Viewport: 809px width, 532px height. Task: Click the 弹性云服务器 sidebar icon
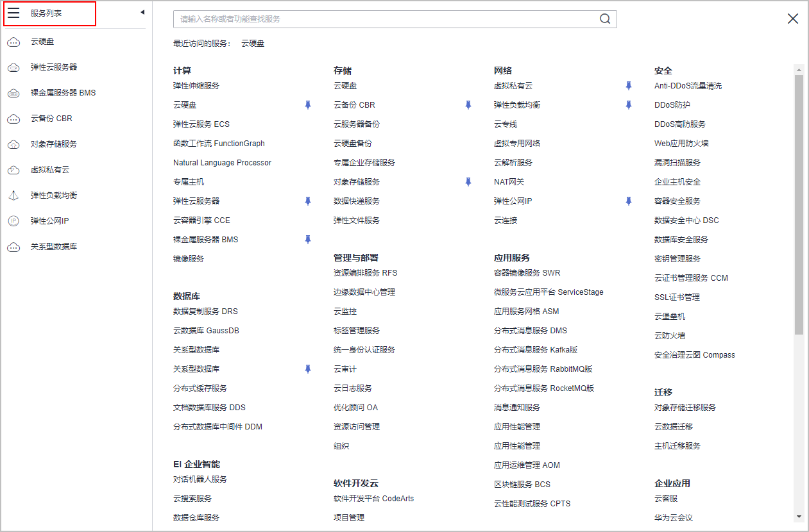pyautogui.click(x=14, y=67)
